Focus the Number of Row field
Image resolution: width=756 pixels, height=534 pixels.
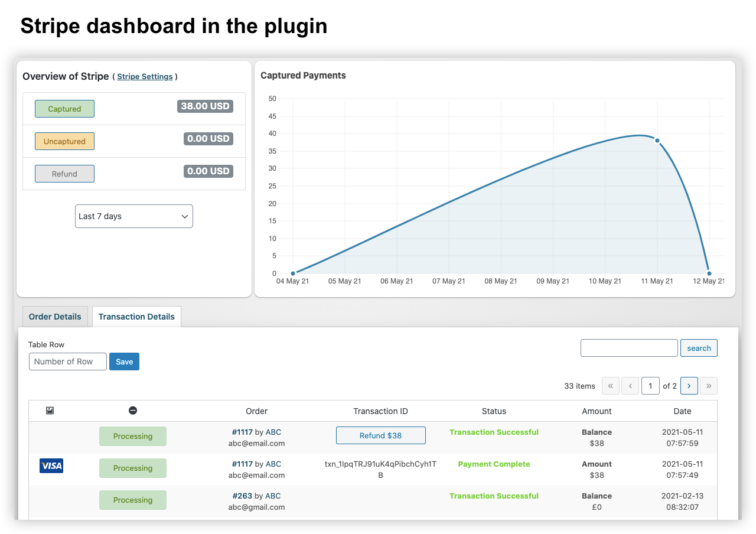(68, 362)
